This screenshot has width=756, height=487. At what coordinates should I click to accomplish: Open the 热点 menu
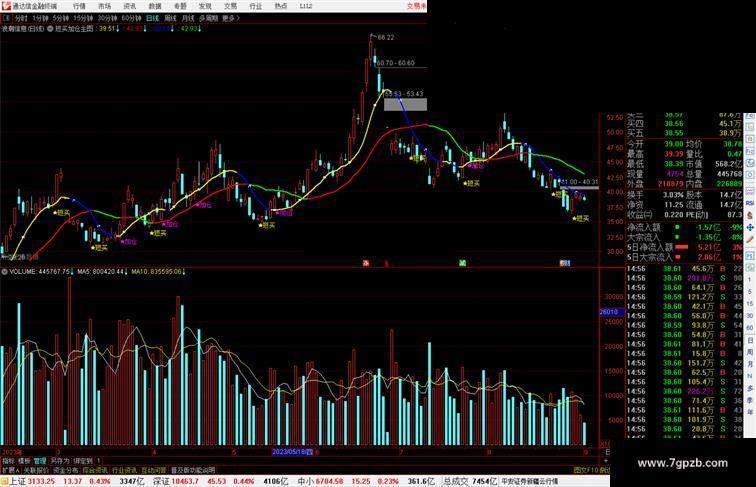pyautogui.click(x=281, y=6)
